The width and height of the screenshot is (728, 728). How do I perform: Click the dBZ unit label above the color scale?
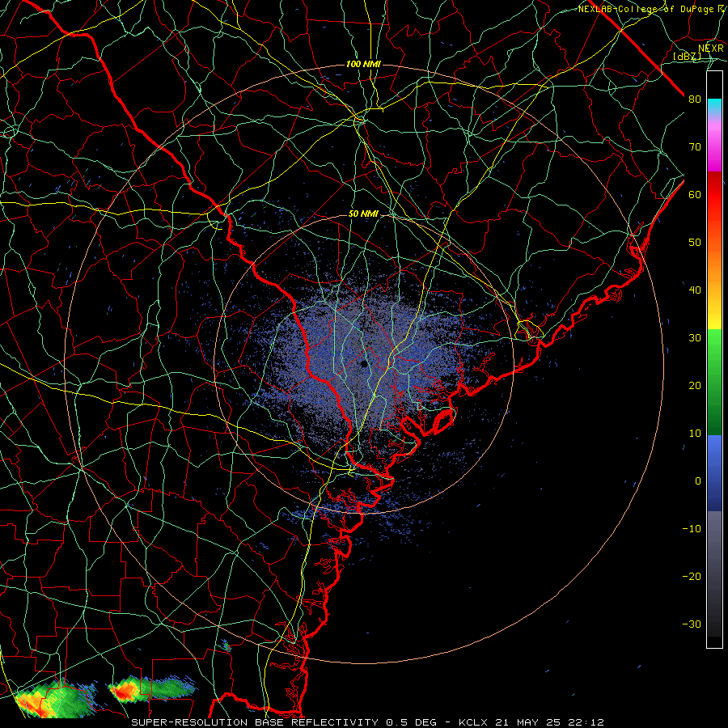(x=687, y=57)
